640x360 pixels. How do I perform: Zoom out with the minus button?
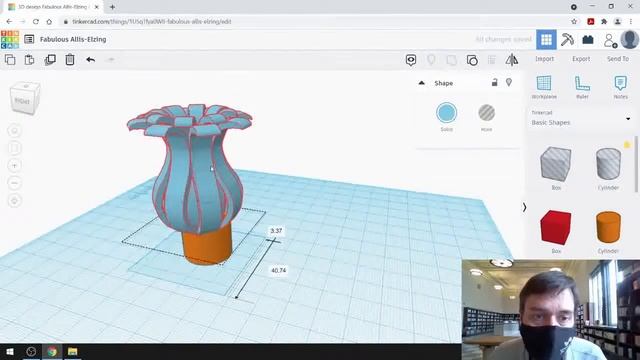point(15,183)
